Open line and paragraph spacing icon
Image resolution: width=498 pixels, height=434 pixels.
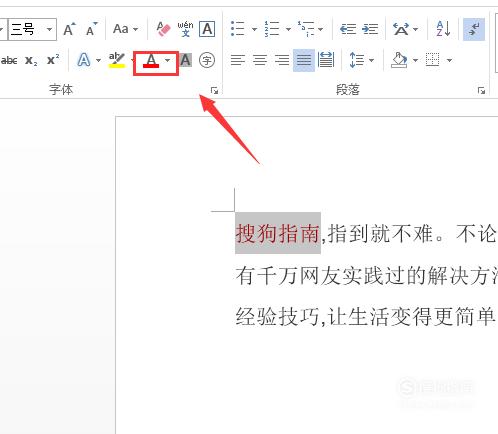coord(356,60)
